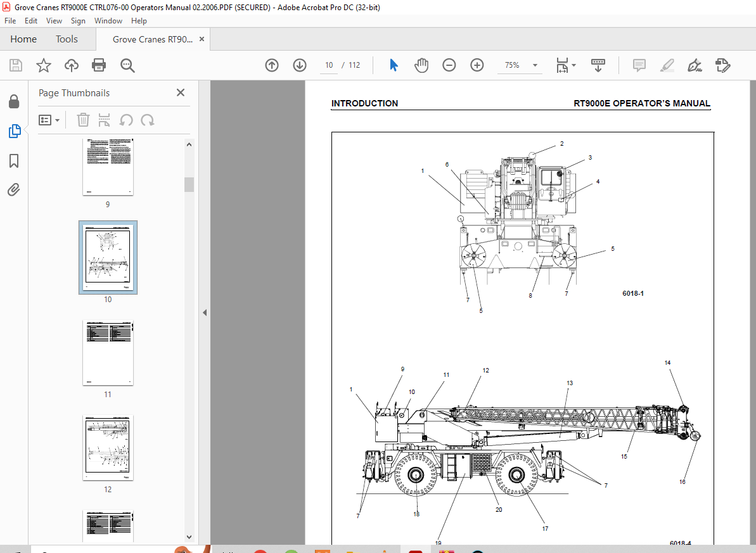The width and height of the screenshot is (756, 553).
Task: Close the Grove Cranes document tab
Action: click(202, 39)
